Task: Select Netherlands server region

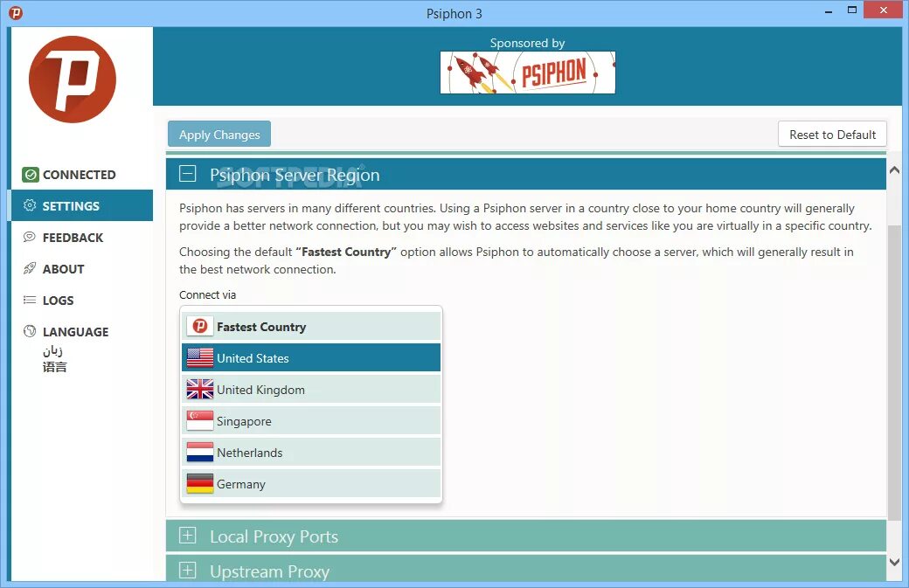Action: pyautogui.click(x=311, y=452)
